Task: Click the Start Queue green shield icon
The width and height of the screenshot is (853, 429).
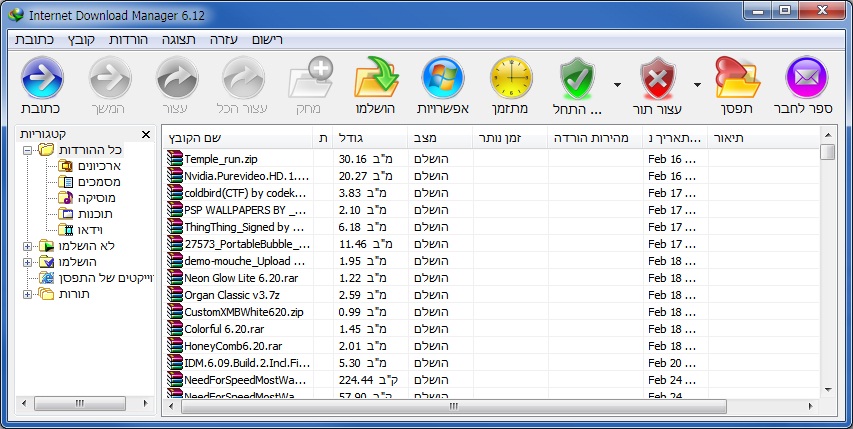Action: click(x=577, y=79)
